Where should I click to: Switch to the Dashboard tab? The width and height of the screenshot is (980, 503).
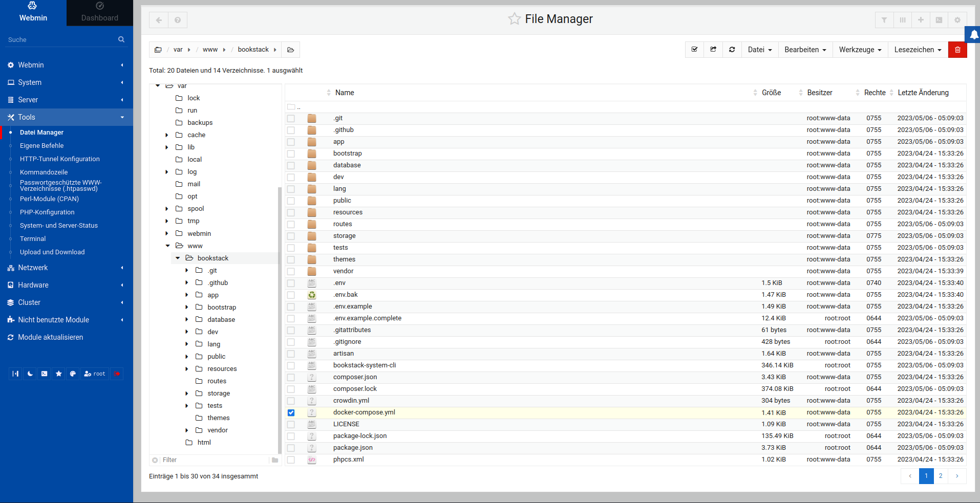[100, 13]
